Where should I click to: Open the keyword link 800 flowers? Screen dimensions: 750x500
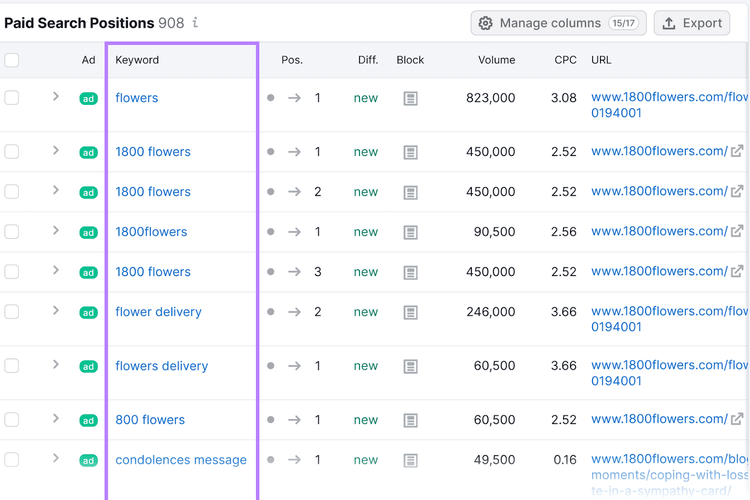click(150, 420)
